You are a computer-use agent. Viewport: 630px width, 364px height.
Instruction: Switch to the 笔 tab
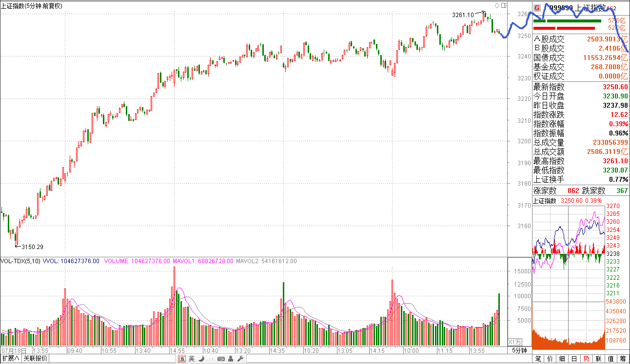point(538,359)
